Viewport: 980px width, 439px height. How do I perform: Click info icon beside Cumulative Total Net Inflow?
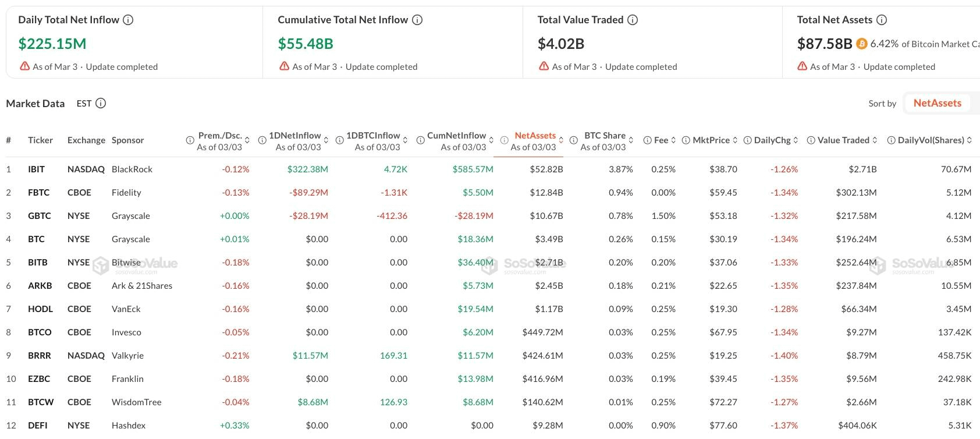click(417, 20)
